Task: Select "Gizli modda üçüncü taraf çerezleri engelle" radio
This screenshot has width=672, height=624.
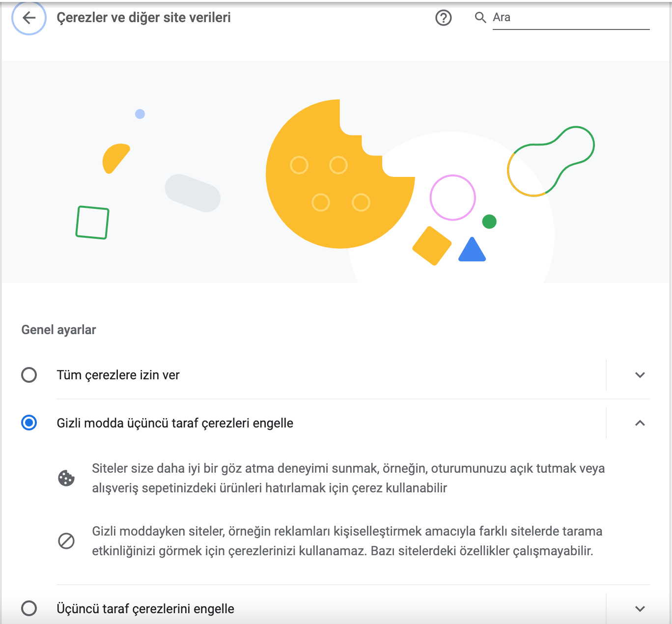Action: coord(29,423)
